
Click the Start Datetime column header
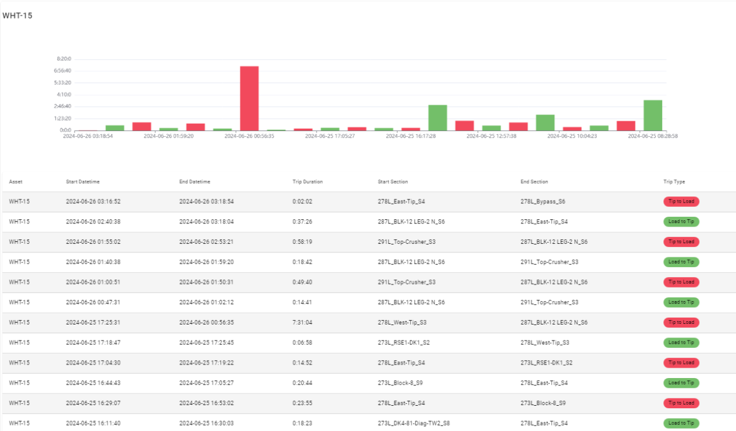83,182
